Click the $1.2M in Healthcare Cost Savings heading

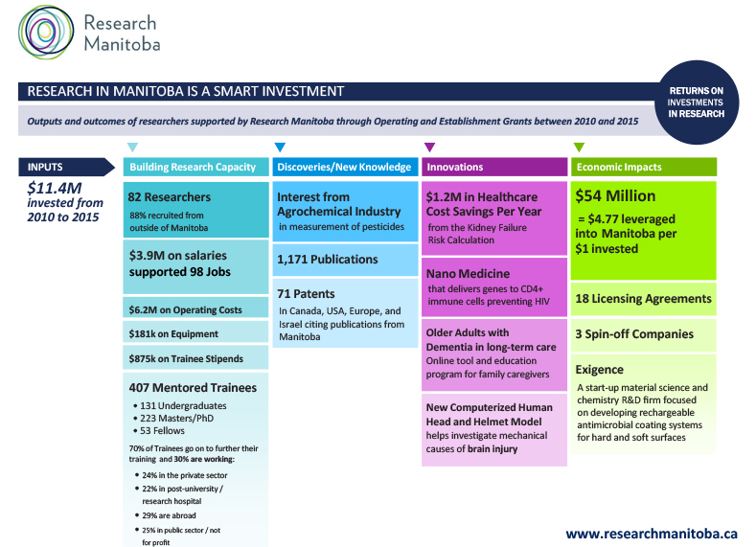(484, 204)
